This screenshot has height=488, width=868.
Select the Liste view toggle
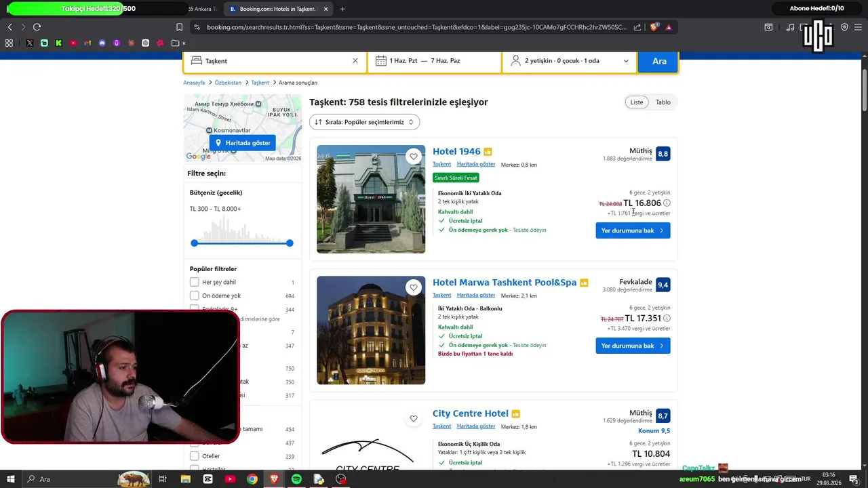coord(637,102)
